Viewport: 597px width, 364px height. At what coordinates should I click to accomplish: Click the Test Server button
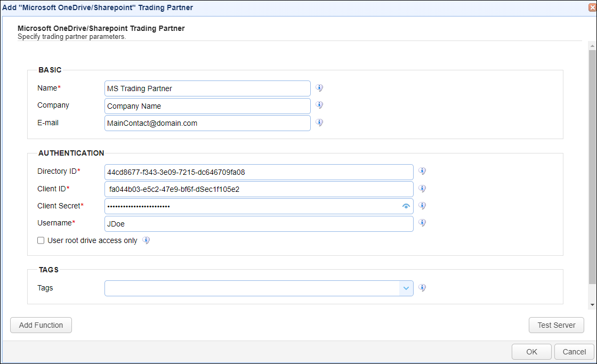coord(556,325)
